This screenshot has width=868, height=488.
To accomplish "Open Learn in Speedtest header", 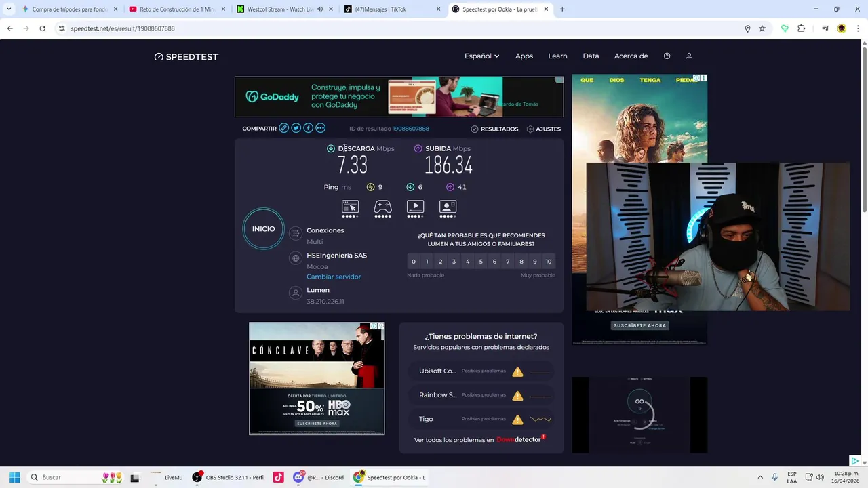I will 557,56.
